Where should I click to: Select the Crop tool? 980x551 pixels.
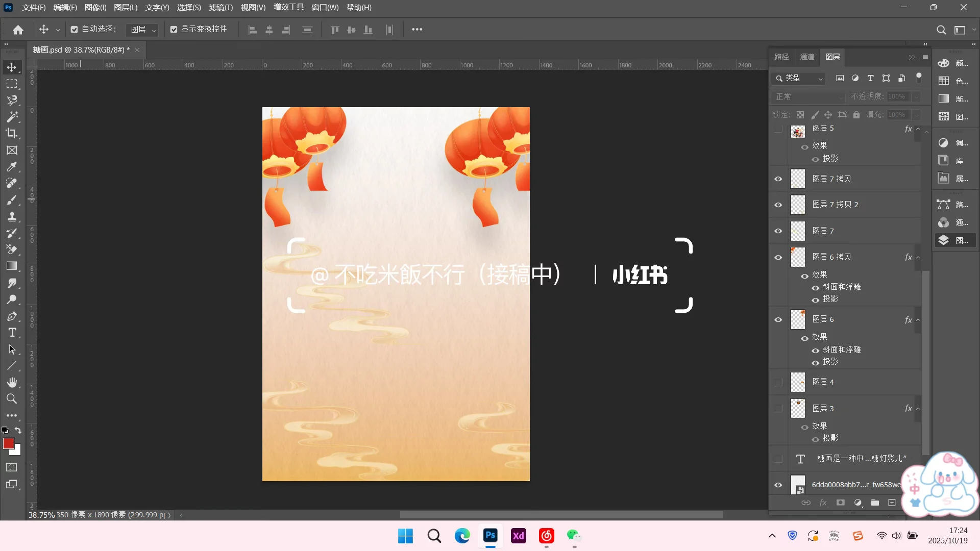[x=12, y=133]
